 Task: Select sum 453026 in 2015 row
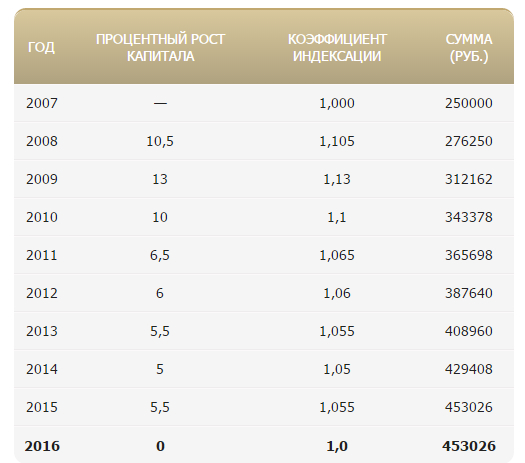click(x=469, y=407)
